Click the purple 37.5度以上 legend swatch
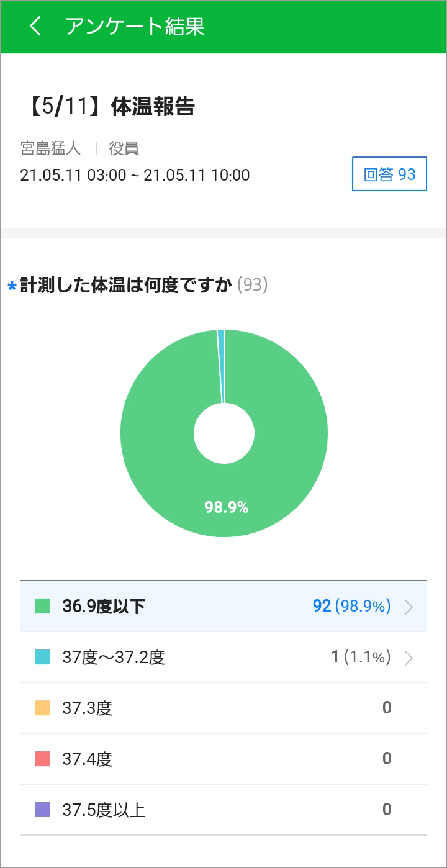The height and width of the screenshot is (868, 447). click(42, 810)
